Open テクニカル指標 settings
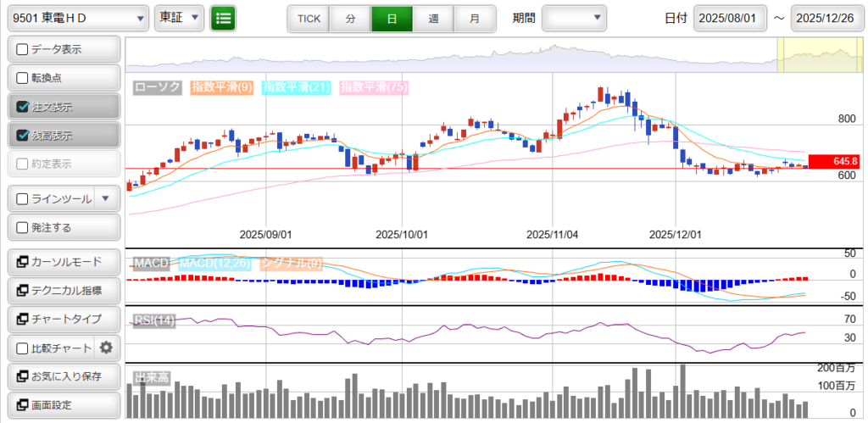Screen dimensions: 868x423 63,290
